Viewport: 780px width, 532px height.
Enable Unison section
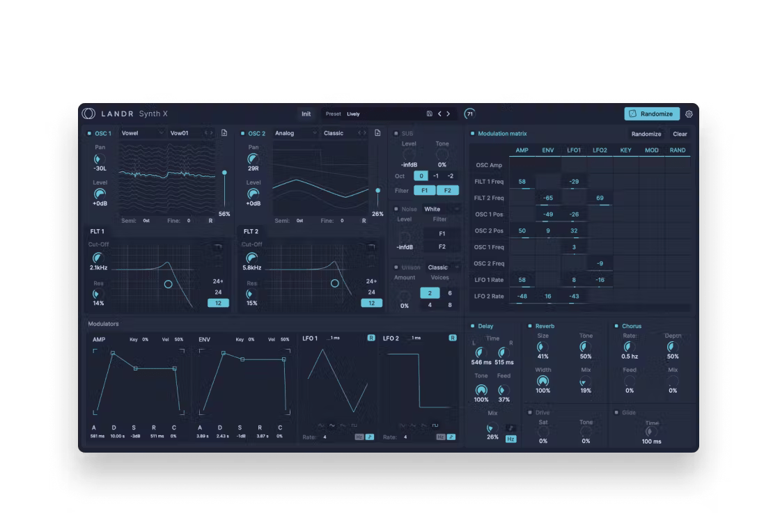click(x=396, y=267)
